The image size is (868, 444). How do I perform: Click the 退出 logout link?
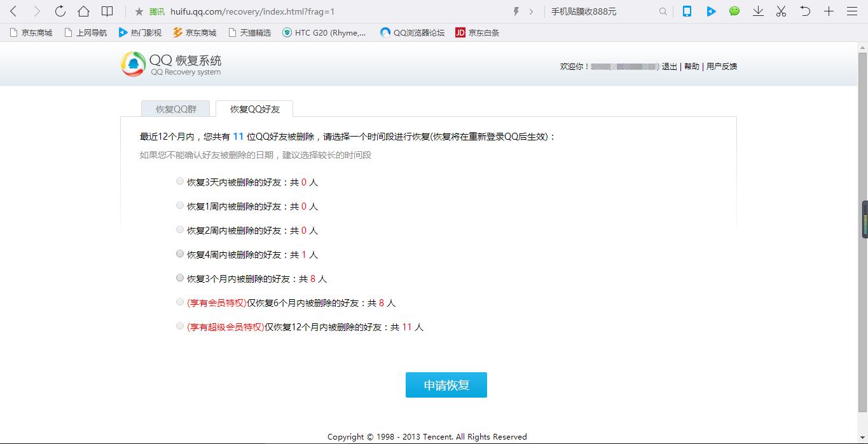tap(669, 67)
